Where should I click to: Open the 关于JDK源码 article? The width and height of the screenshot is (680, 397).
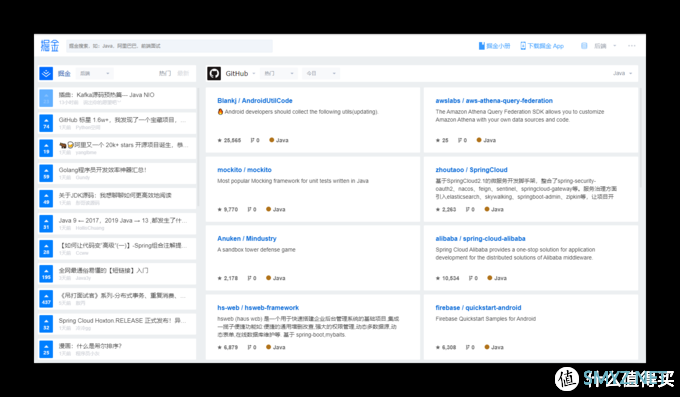click(x=115, y=195)
